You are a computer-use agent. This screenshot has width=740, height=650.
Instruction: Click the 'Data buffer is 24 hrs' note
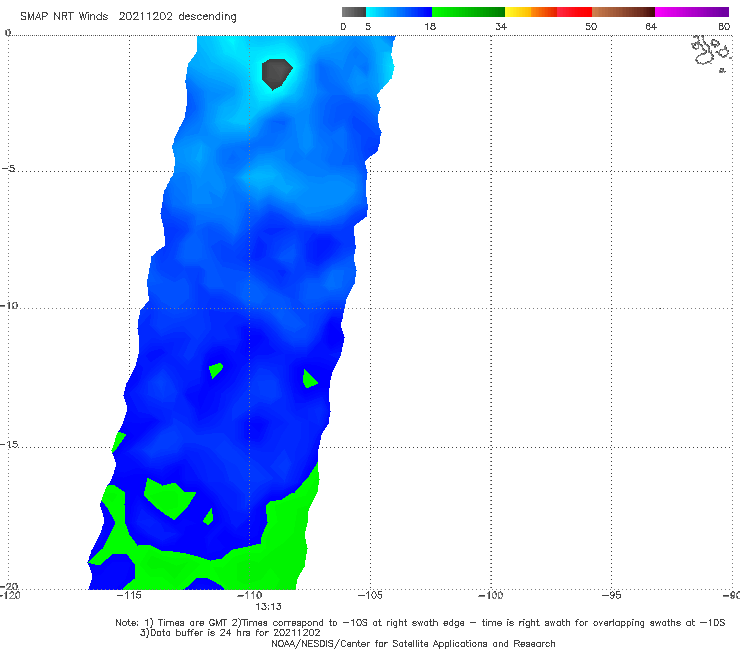pos(230,633)
